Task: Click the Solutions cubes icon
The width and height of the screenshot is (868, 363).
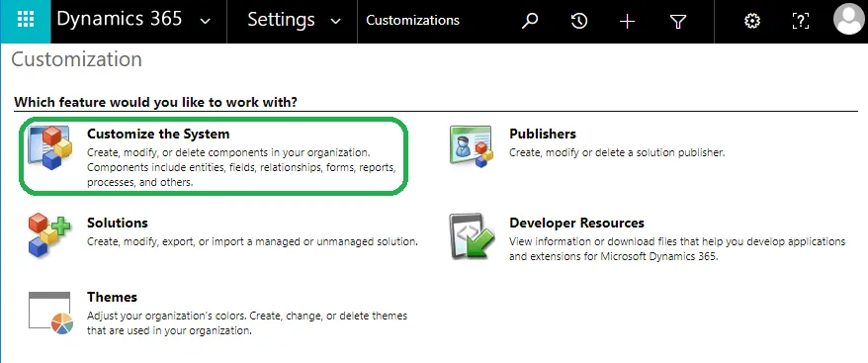Action: pyautogui.click(x=49, y=235)
